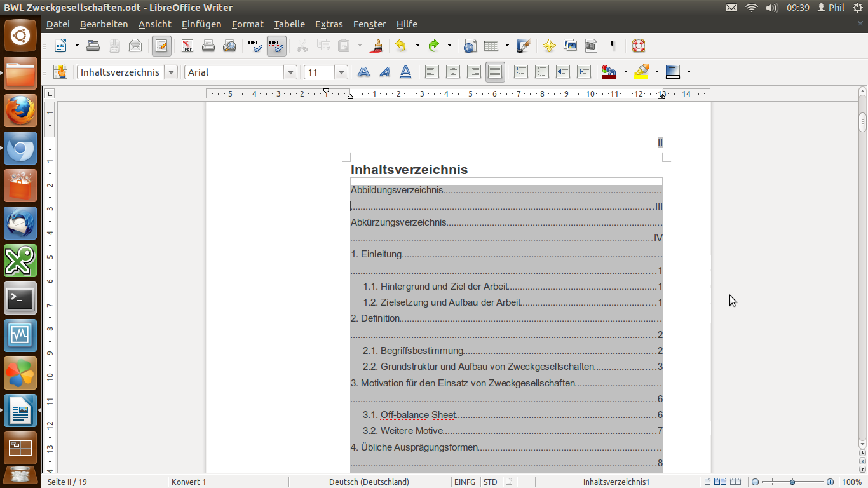Open Styles and Formatting icon

(60, 72)
